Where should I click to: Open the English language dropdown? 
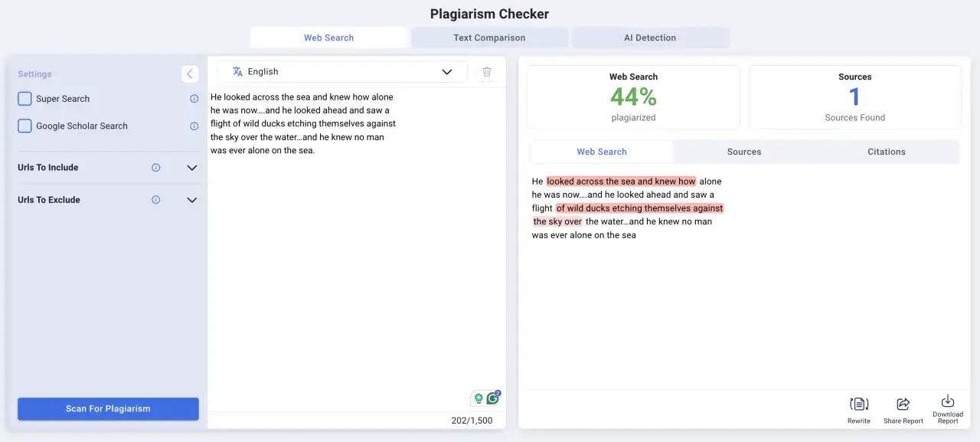[x=342, y=72]
